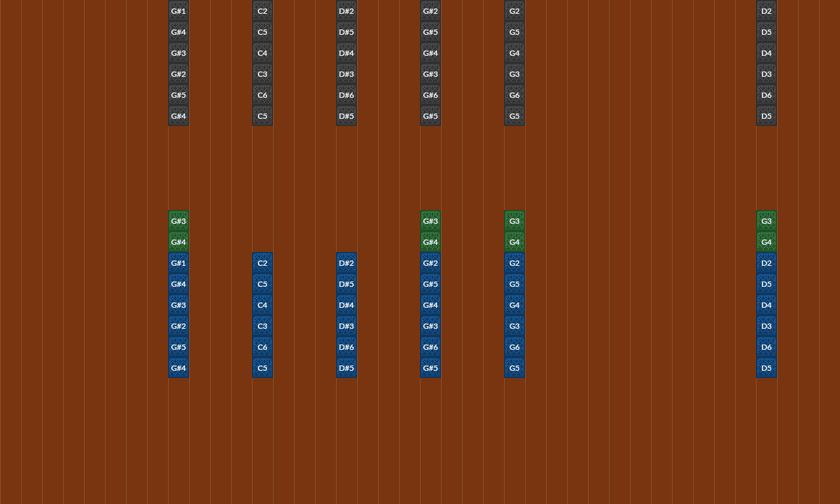
Task: Toggle the green G4 block above the G column
Action: click(x=514, y=242)
